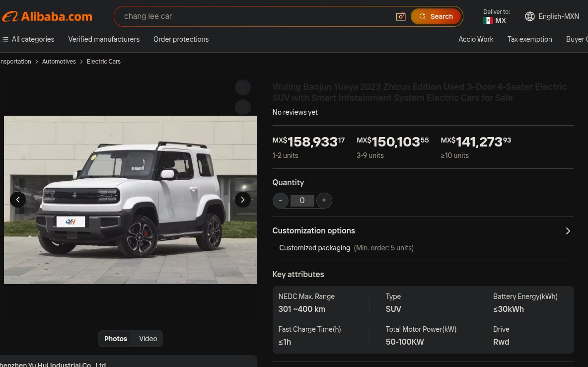Show next product photo
The width and height of the screenshot is (588, 367).
243,200
